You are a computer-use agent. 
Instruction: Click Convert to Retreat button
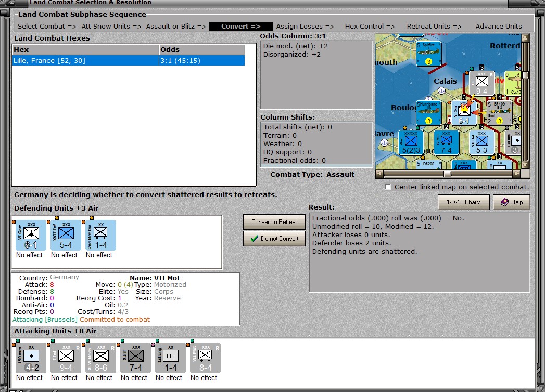tap(274, 222)
